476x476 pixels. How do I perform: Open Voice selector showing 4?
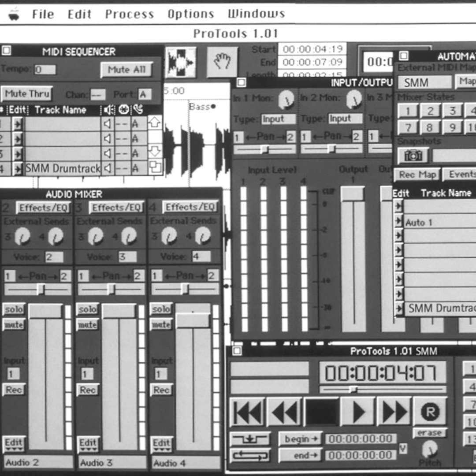(201, 257)
